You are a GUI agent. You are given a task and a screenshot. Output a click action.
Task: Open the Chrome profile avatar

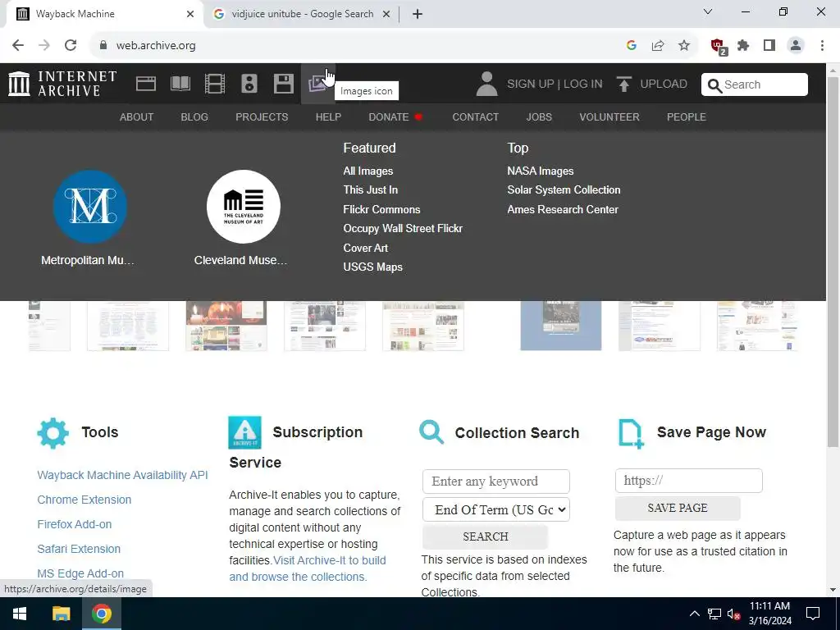pyautogui.click(x=796, y=46)
